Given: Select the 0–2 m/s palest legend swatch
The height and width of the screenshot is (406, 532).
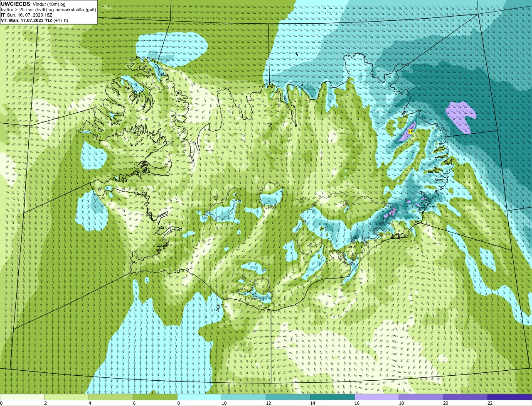Looking at the screenshot, I should [22, 397].
